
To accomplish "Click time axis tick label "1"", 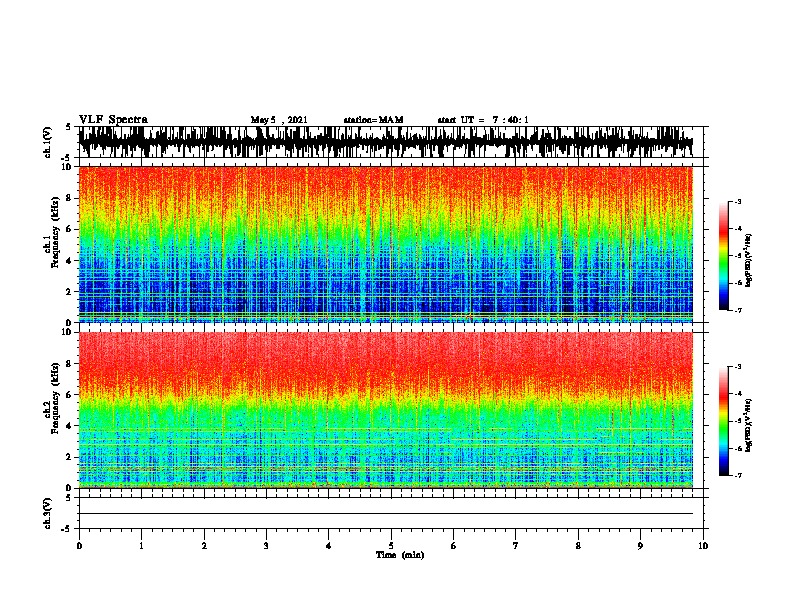I will [x=141, y=546].
